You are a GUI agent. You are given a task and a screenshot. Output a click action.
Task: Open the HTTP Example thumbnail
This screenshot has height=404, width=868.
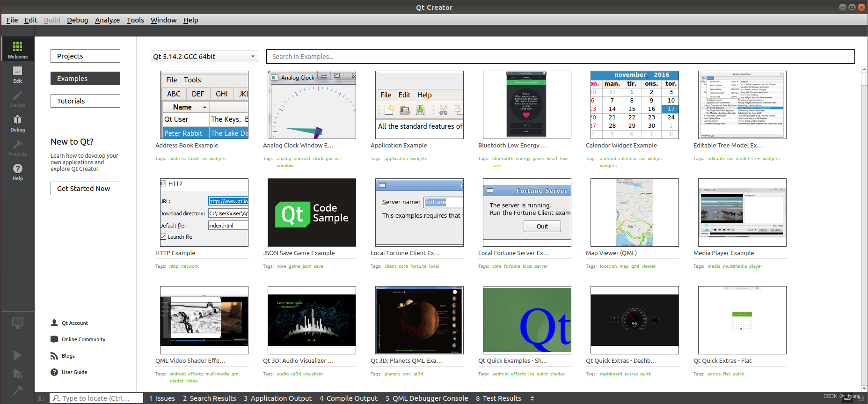pyautogui.click(x=204, y=213)
